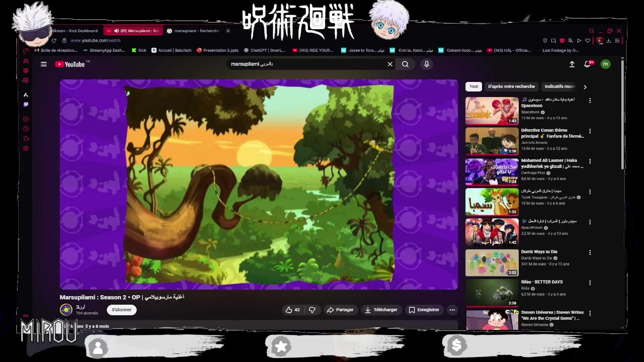Switch to marsupilami - Recherche Google tab
The width and height of the screenshot is (644, 362).
click(x=194, y=31)
